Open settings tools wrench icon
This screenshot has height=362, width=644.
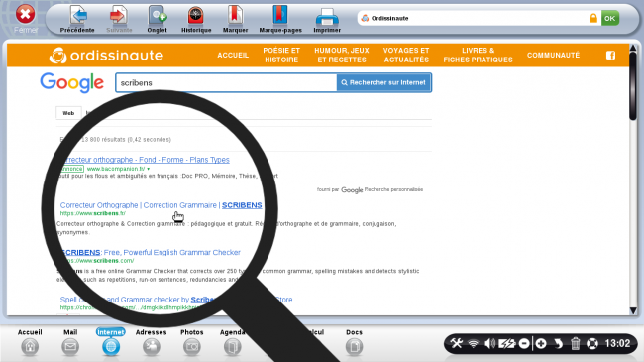tap(457, 343)
